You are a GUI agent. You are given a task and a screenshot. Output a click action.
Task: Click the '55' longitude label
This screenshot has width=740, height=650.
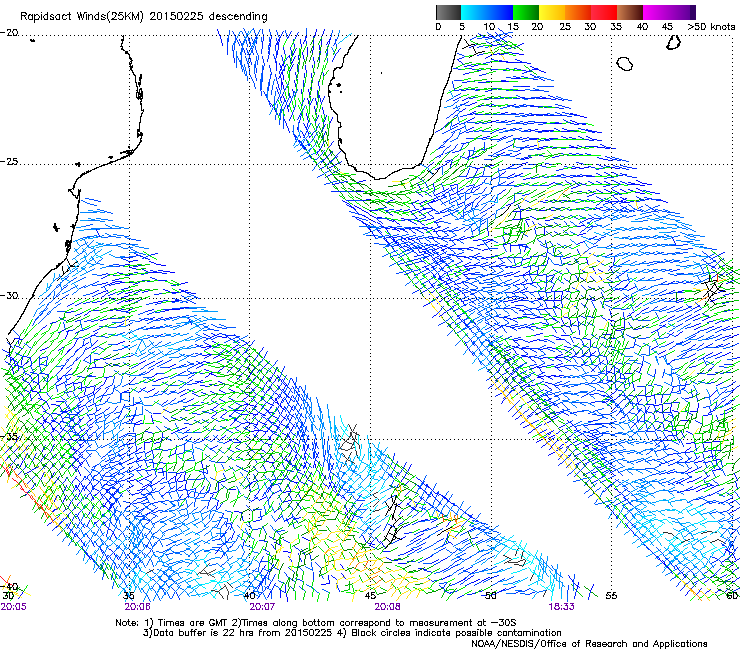click(611, 596)
